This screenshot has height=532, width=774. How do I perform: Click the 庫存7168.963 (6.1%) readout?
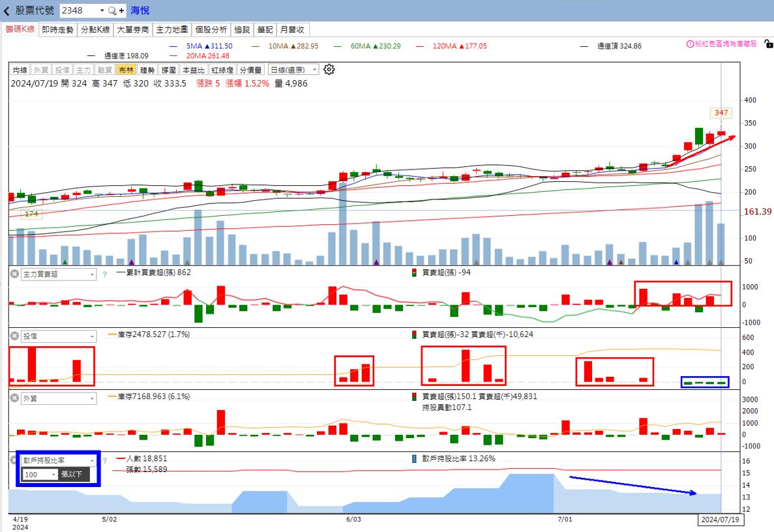(x=149, y=396)
